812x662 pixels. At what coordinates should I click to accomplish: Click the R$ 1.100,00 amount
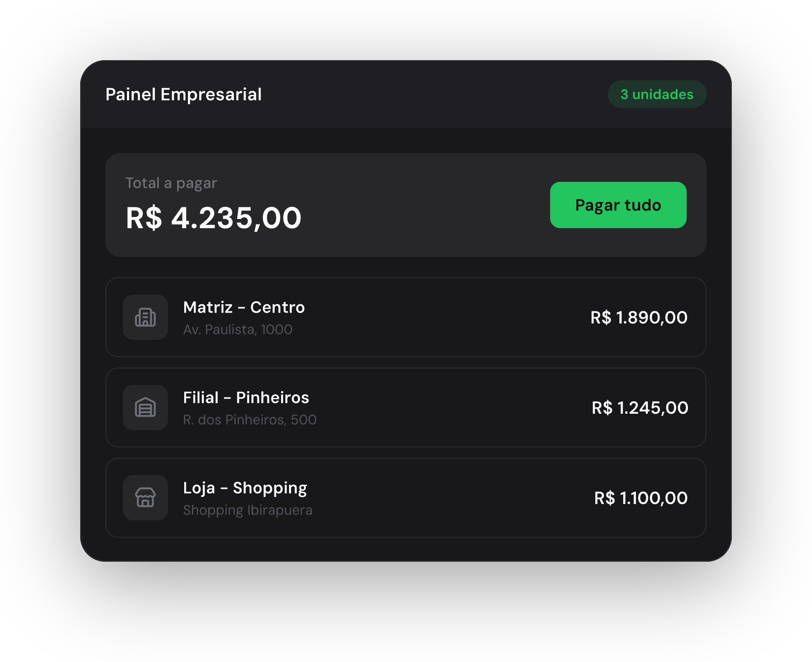click(641, 498)
